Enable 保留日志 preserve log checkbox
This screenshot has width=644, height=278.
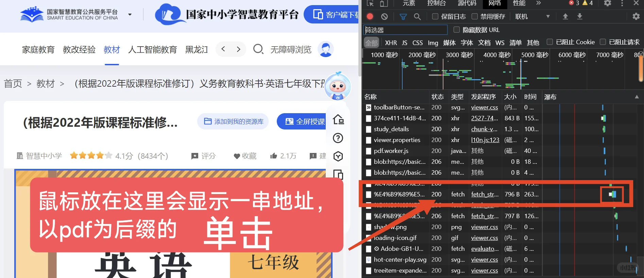tap(435, 16)
